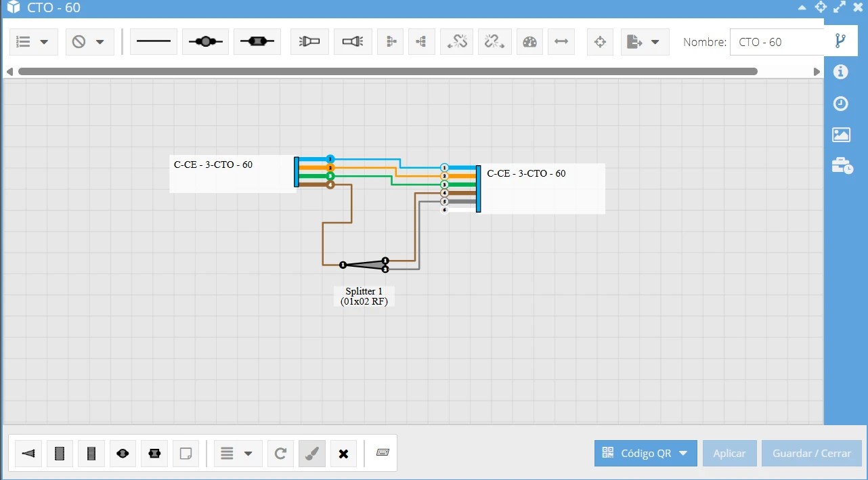Open the align lines dropdown in bottom toolbar

(238, 454)
